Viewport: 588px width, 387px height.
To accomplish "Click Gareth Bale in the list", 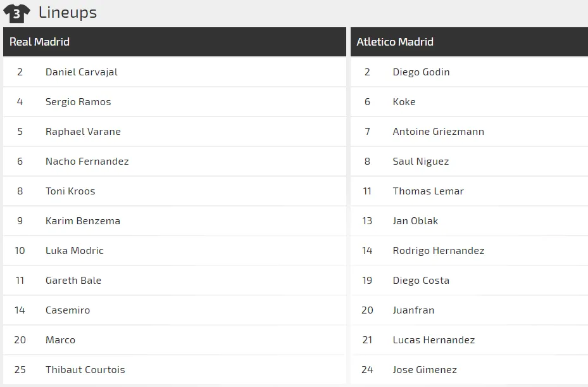I will [x=73, y=281].
